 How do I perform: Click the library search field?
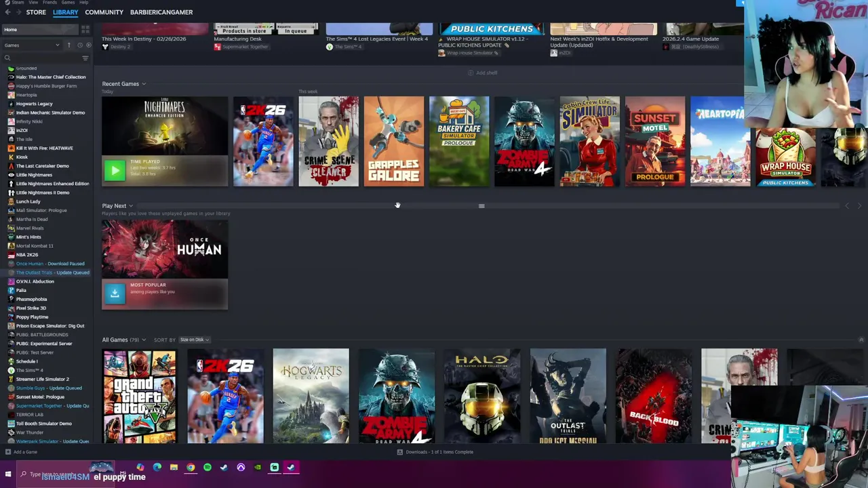point(42,58)
